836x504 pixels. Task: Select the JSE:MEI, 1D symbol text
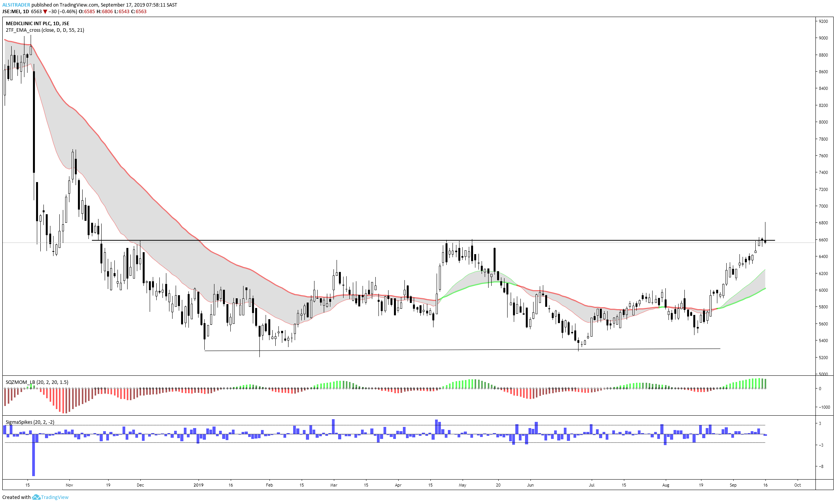(x=16, y=12)
